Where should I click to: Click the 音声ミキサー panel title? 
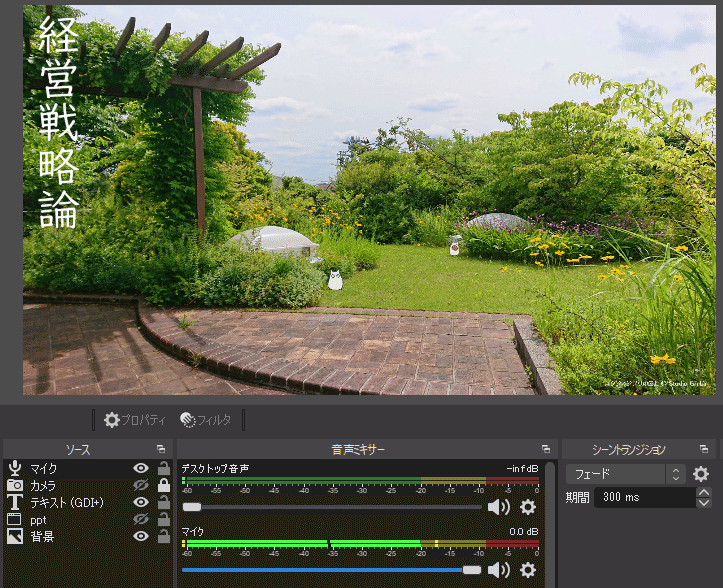[x=358, y=450]
